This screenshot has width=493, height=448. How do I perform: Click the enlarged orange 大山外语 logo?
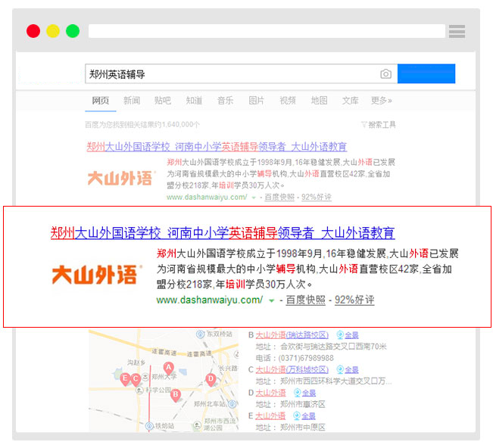[x=97, y=275]
